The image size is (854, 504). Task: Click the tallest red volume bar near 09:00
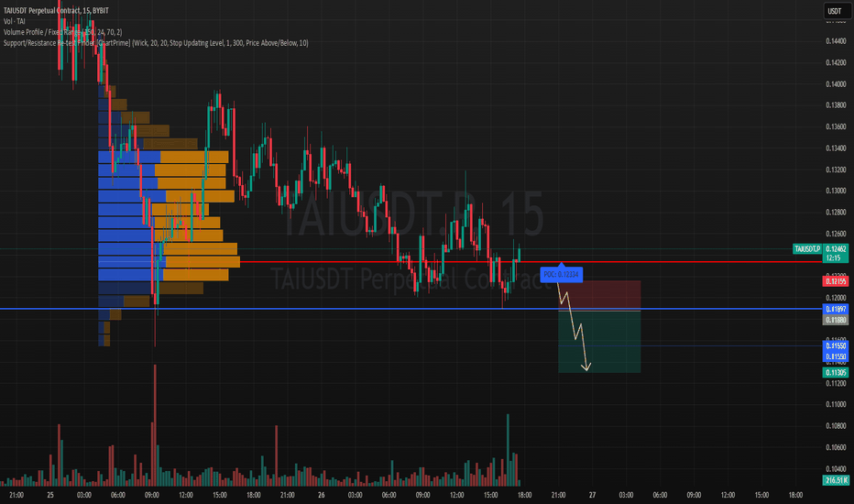tap(155, 425)
